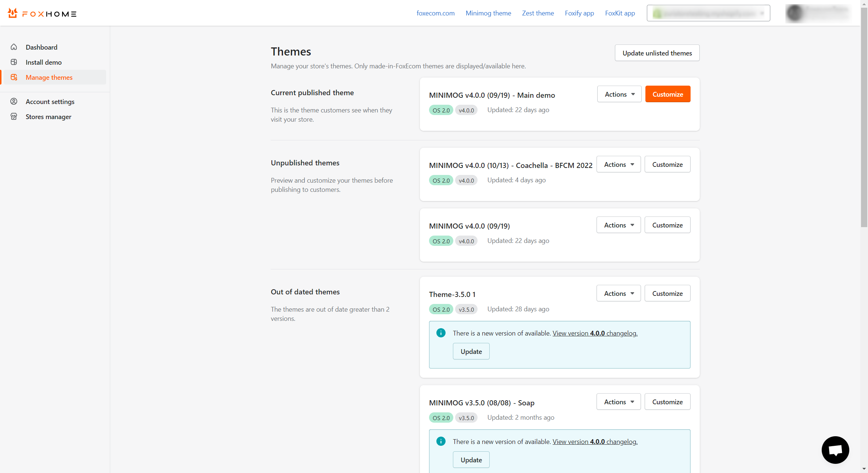Customize the Coachella BFCM 2022 theme
This screenshot has height=473, width=868.
[x=667, y=164]
